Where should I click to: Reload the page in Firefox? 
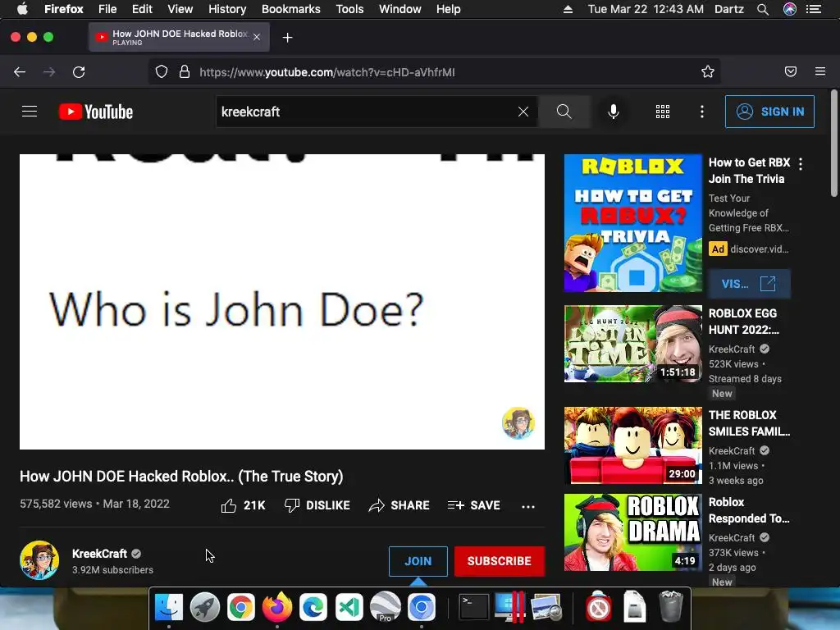tap(79, 72)
